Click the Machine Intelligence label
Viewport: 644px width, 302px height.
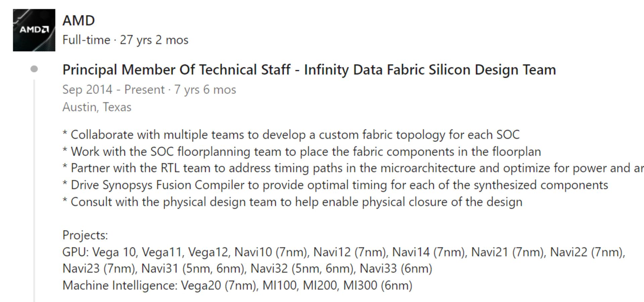pyautogui.click(x=119, y=286)
